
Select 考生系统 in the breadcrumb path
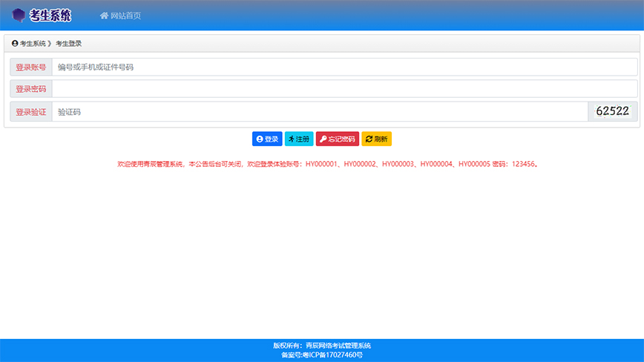[33, 44]
